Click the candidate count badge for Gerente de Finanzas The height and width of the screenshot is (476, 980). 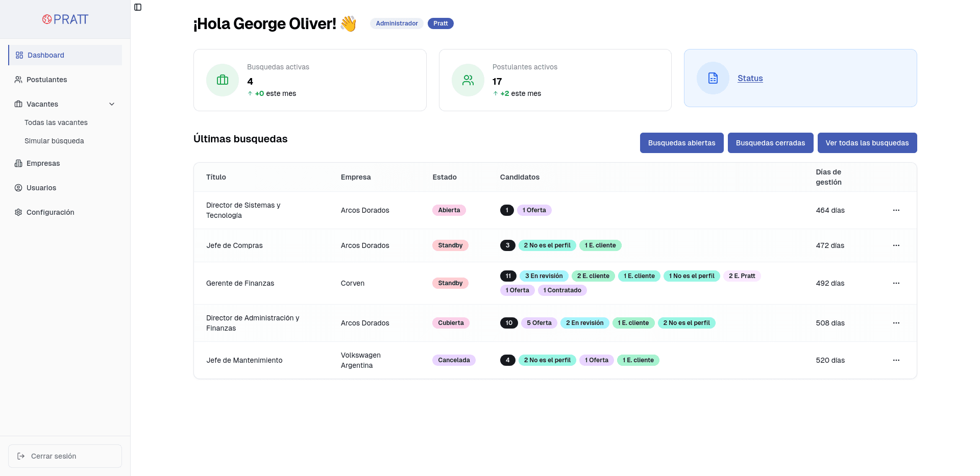[x=508, y=276]
